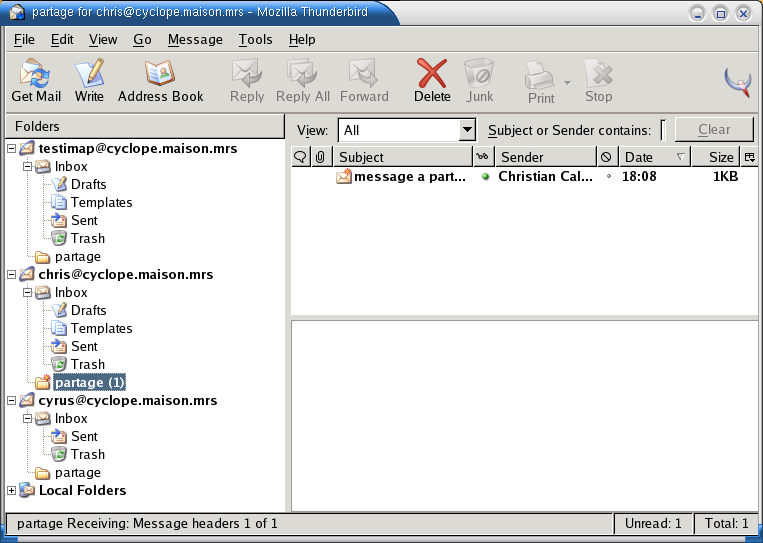
Task: Sort messages by Date column
Action: pyautogui.click(x=654, y=157)
